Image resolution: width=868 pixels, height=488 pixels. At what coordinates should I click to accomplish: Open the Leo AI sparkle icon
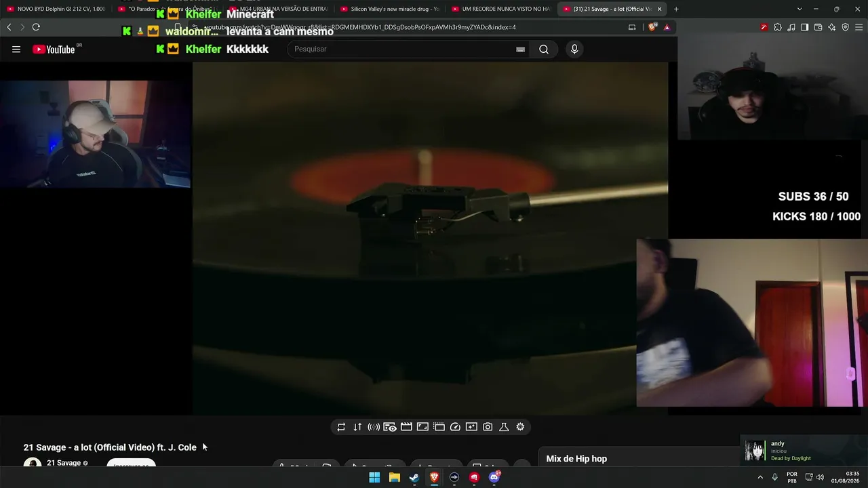coord(832,27)
